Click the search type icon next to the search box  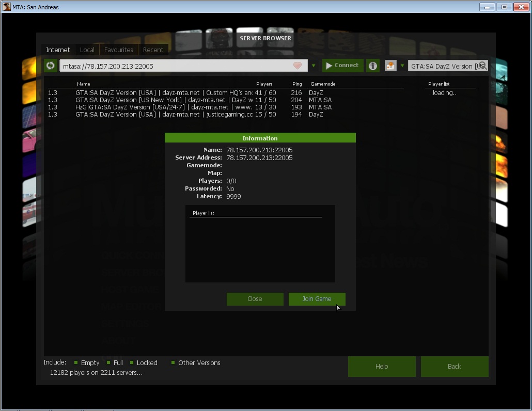click(x=390, y=66)
